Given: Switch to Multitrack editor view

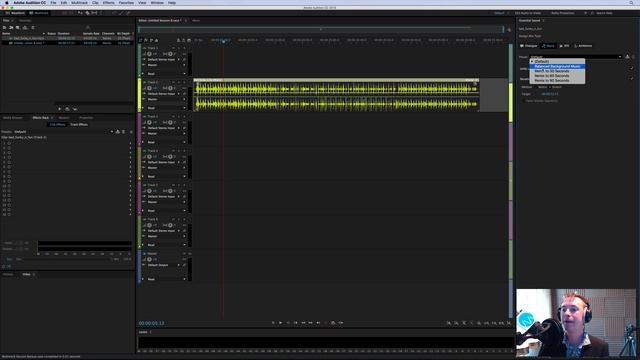Looking at the screenshot, I should (x=39, y=13).
